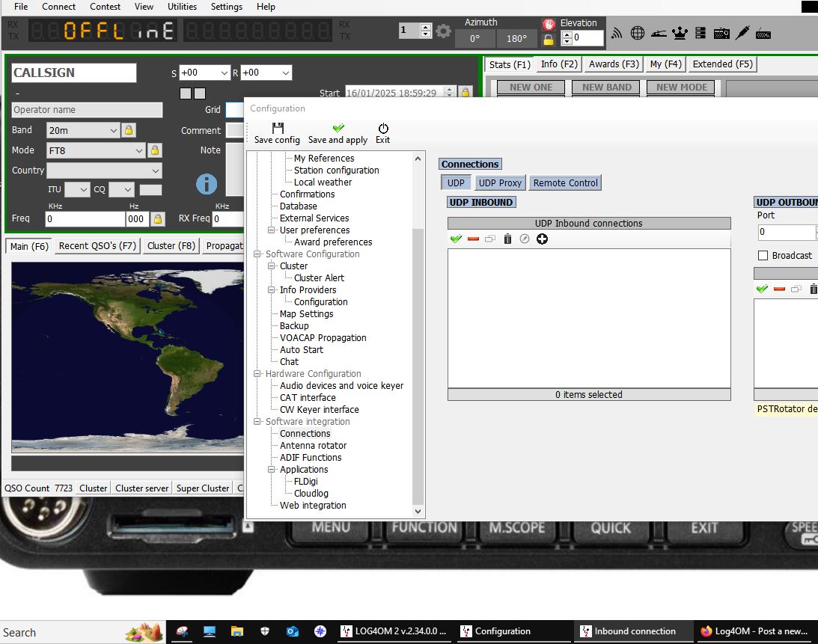Switch to Cluster (F8) tab

point(171,245)
